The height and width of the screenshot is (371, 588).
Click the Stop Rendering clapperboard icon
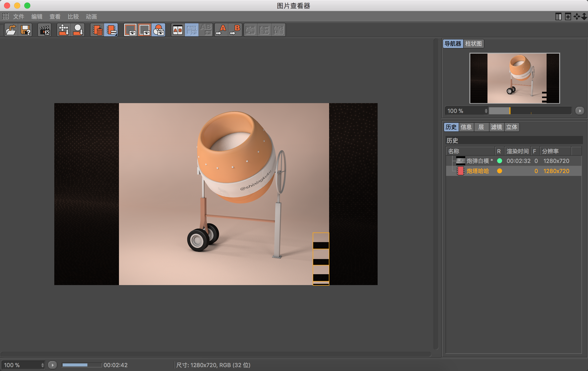click(x=45, y=30)
